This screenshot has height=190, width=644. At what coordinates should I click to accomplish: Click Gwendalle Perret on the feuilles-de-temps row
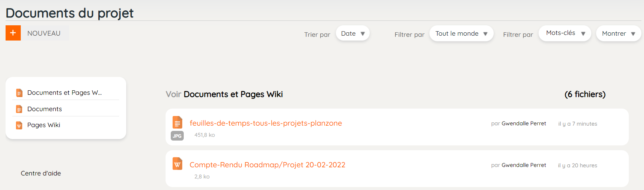pyautogui.click(x=524, y=123)
